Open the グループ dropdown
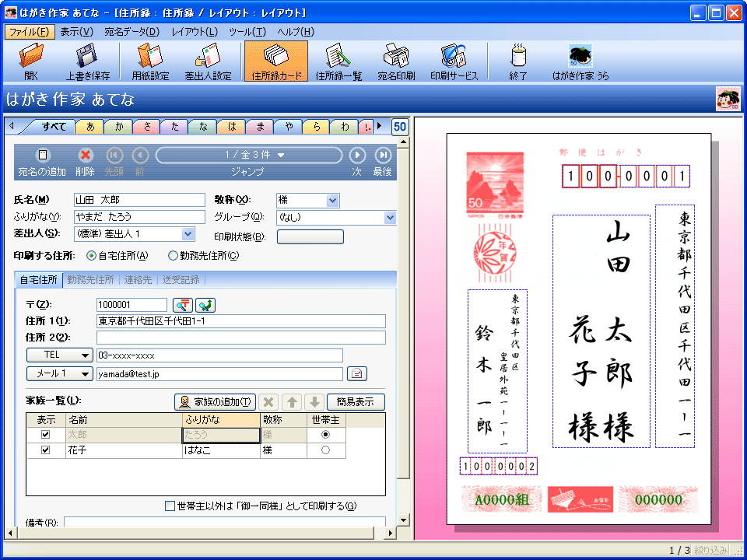Viewport: 747px width, 560px height. coord(390,218)
